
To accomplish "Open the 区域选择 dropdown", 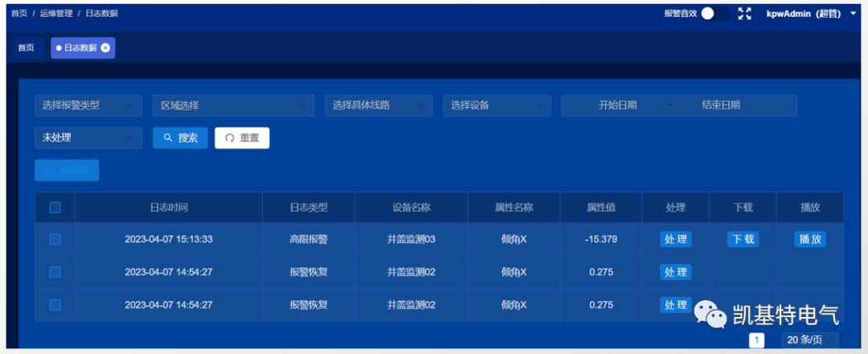I will 233,105.
